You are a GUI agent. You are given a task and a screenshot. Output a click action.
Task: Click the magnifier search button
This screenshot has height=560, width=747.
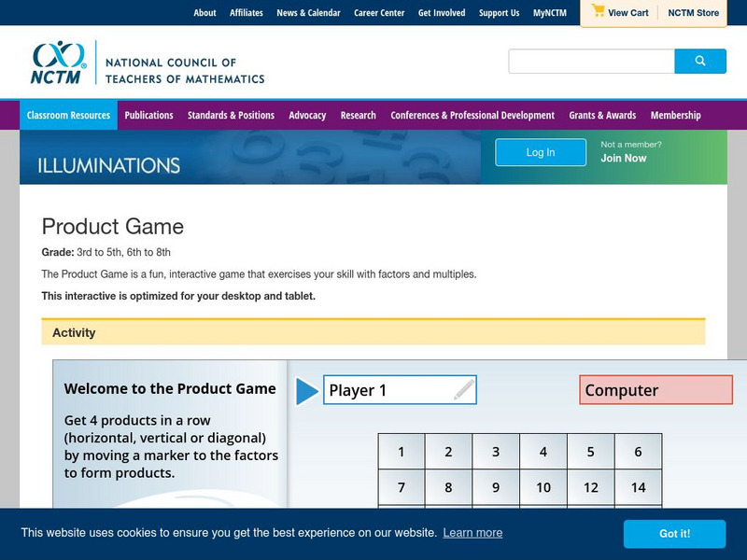[x=699, y=61]
